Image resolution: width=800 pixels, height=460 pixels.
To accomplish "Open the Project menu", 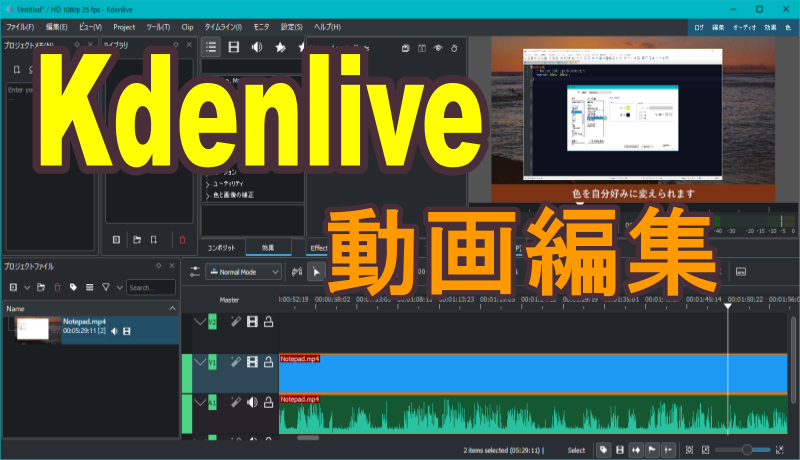I will [124, 27].
